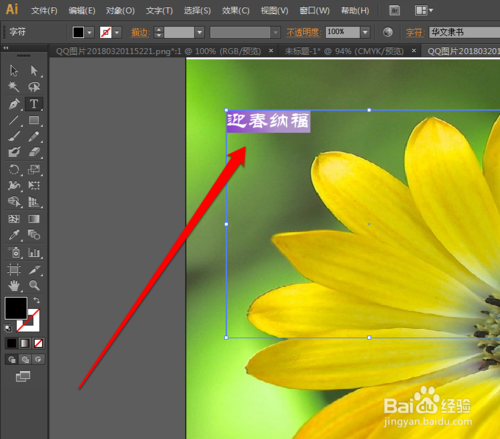Select the Mesh tool

14,219
